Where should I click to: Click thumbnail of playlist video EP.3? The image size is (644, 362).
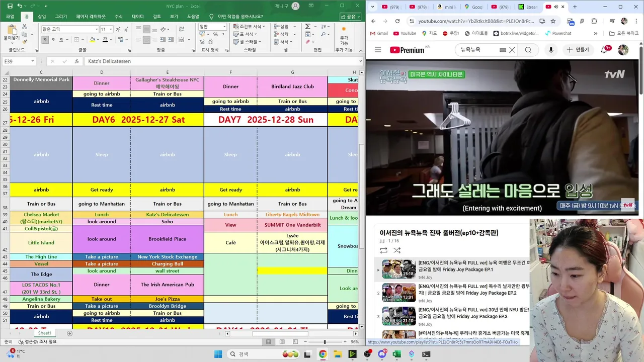[x=399, y=316]
